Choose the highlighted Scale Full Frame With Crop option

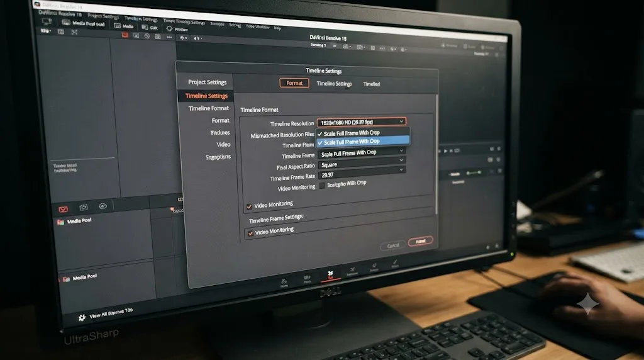363,142
